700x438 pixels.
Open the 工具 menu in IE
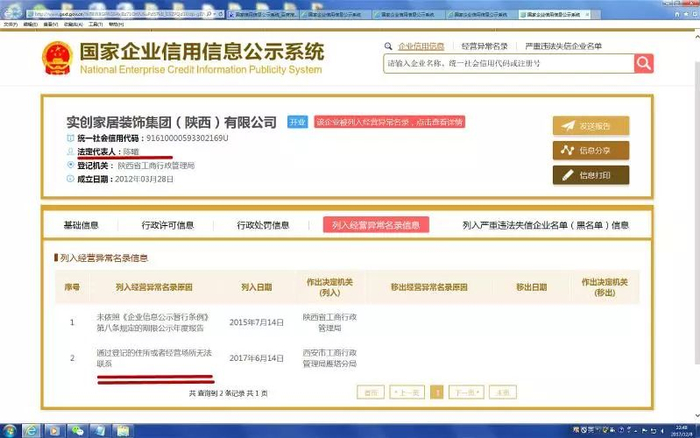(96, 24)
